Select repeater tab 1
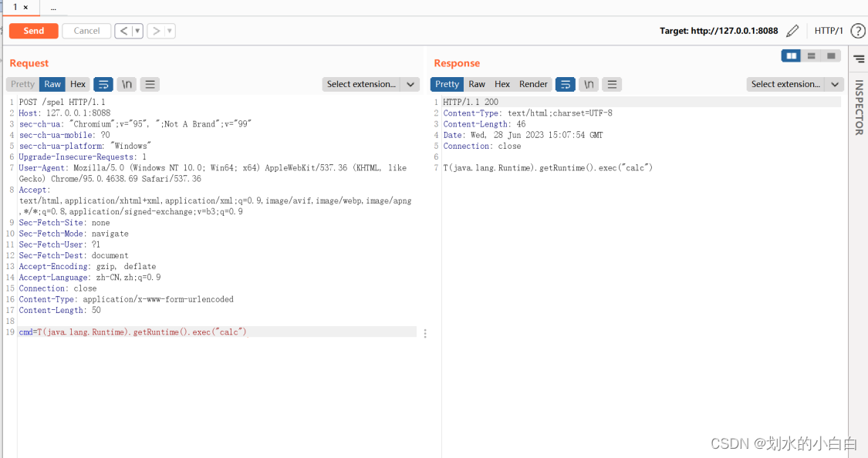Image resolution: width=868 pixels, height=458 pixels. click(15, 7)
